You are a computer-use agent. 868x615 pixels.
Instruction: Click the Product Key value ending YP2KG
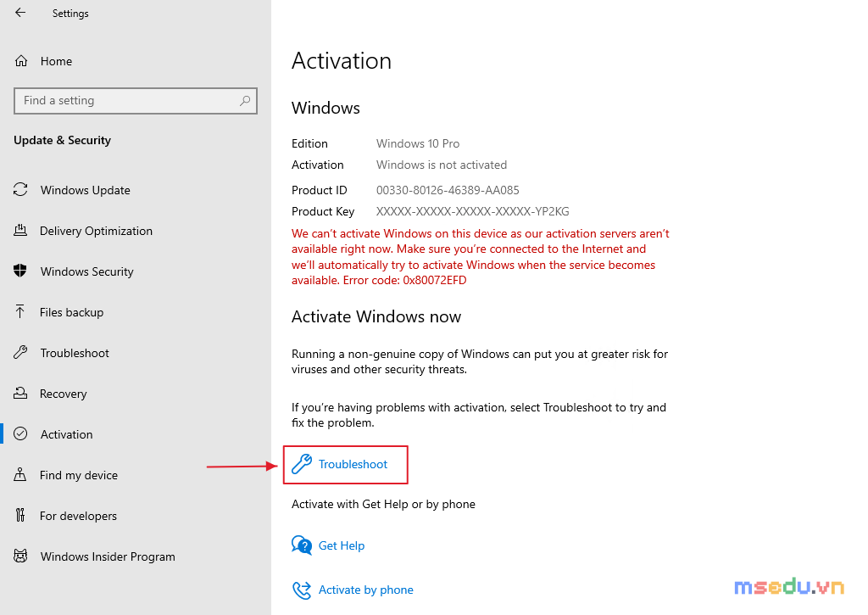pos(472,211)
